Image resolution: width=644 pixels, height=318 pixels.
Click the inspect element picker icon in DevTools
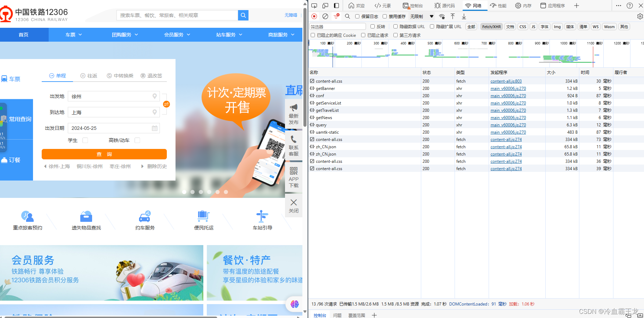click(x=314, y=6)
